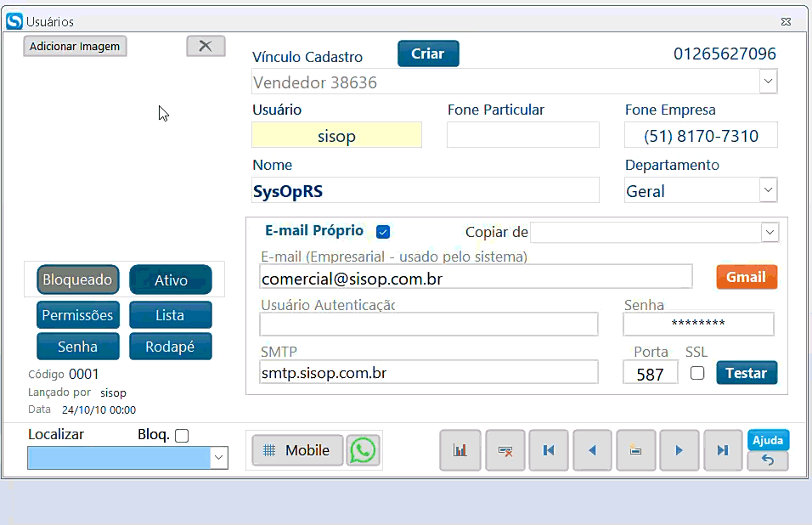Open the Departamento dropdown
Screen dimensions: 812x525
[x=768, y=190]
